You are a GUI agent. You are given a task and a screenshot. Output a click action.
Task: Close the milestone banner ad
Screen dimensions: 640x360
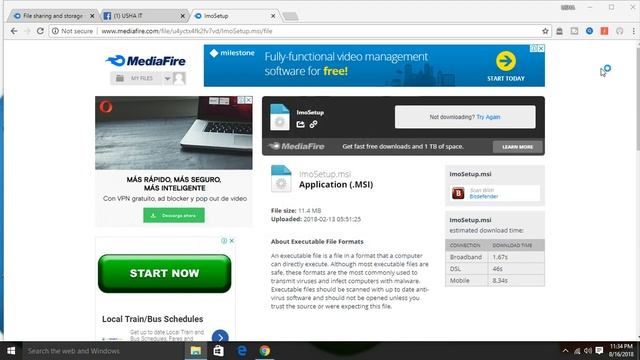tap(541, 48)
